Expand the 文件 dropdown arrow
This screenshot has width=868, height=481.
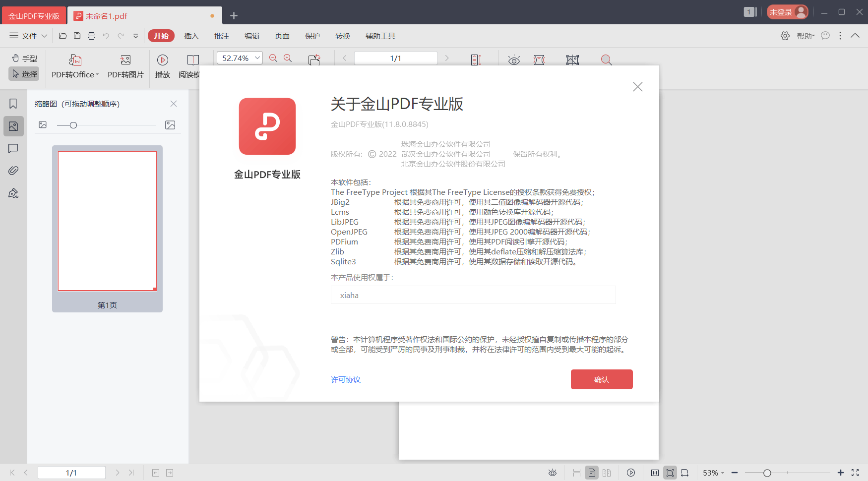click(44, 36)
